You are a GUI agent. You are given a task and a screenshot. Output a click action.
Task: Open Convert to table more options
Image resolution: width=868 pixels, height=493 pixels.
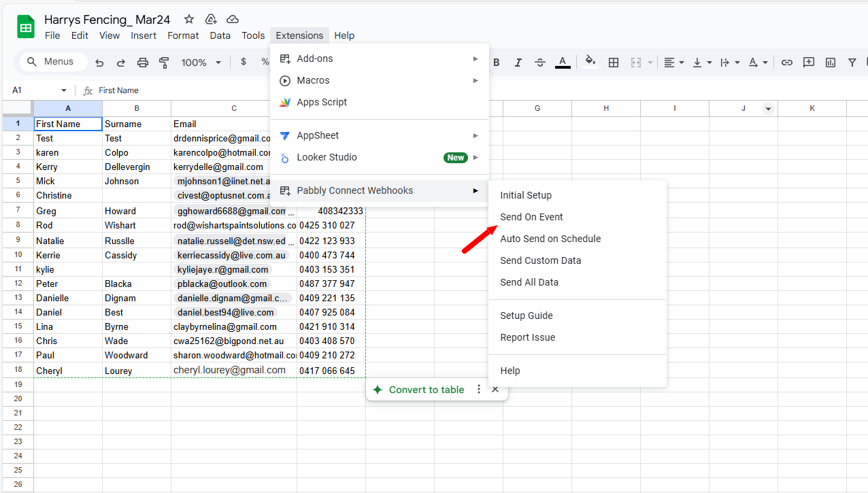click(x=479, y=390)
